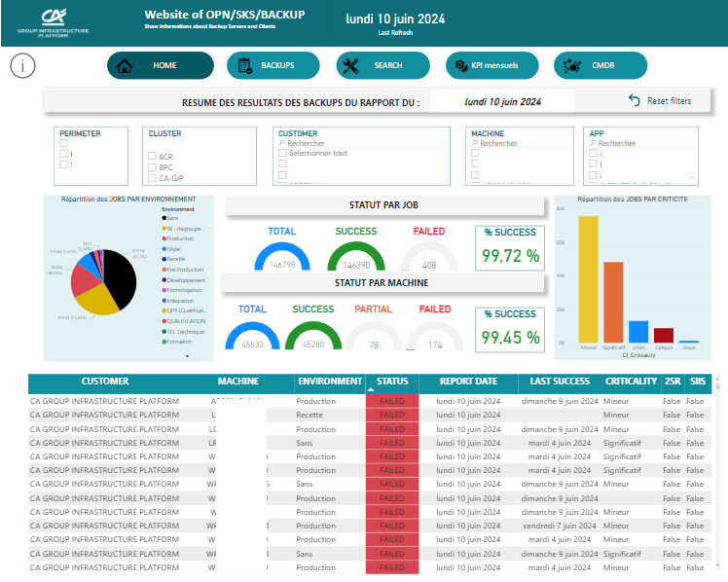Click the Pré-Production legend entry

click(x=182, y=270)
